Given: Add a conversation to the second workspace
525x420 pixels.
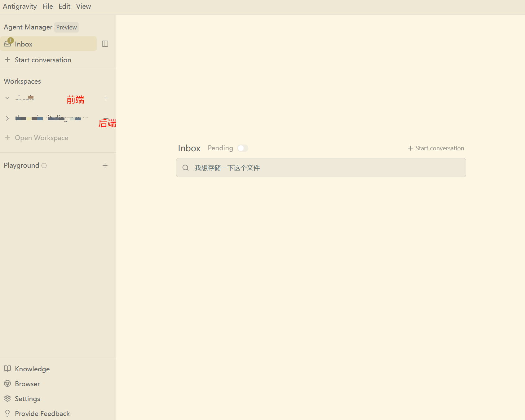Looking at the screenshot, I should tap(106, 118).
